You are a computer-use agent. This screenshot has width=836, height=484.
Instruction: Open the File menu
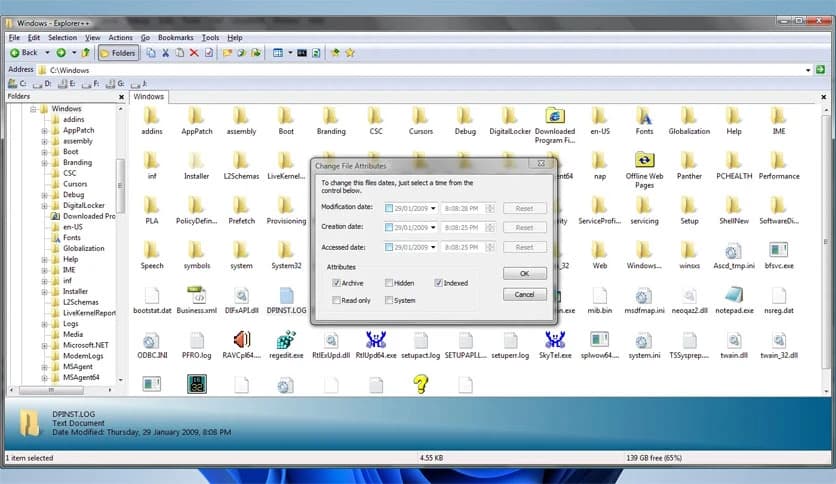click(x=14, y=38)
